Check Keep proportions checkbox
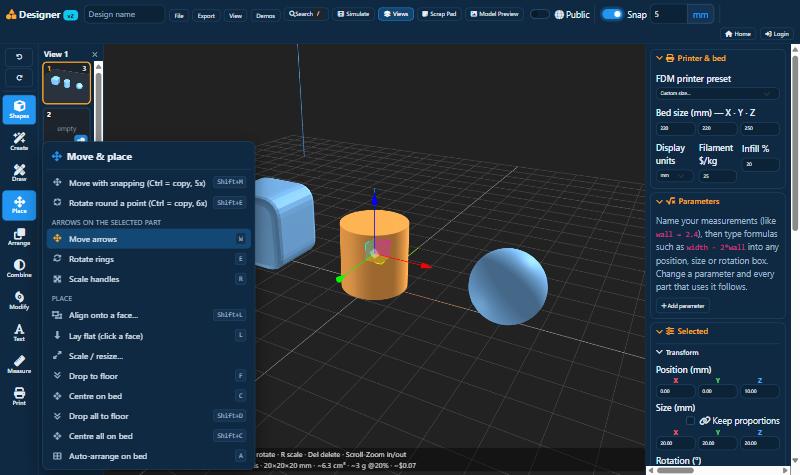800x475 pixels. click(x=690, y=420)
